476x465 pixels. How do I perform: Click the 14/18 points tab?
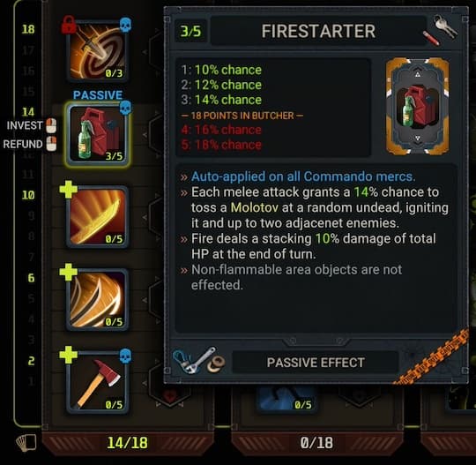[128, 443]
